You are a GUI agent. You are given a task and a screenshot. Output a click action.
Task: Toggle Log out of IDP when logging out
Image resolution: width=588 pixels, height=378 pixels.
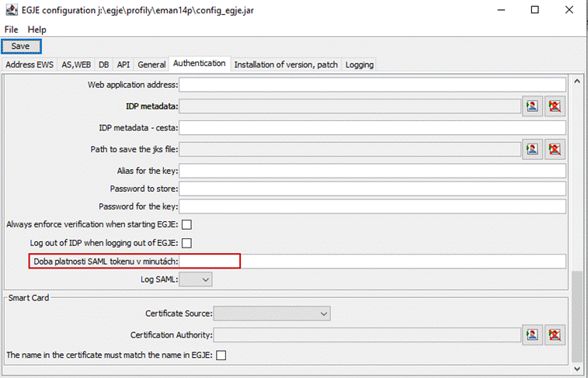pos(186,243)
